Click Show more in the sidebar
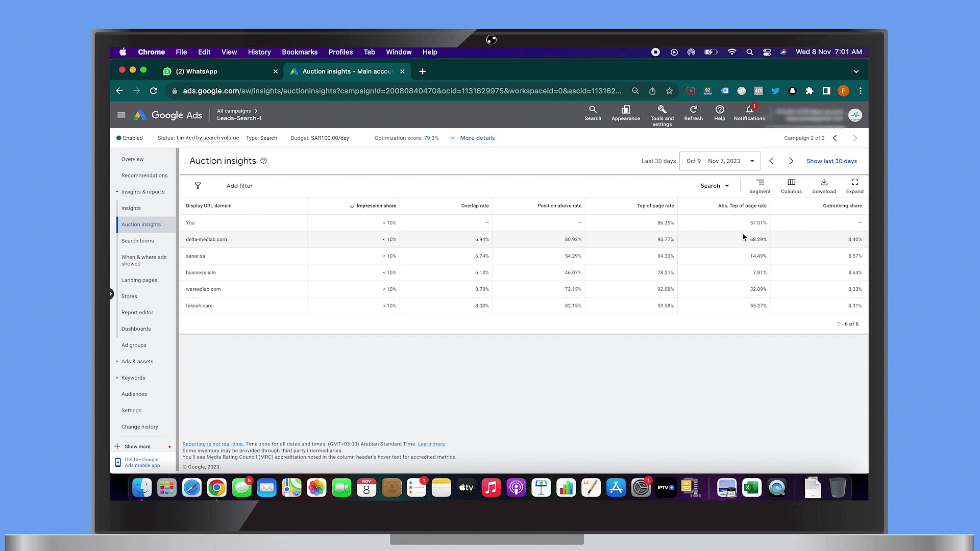This screenshot has width=980, height=551. 137,446
